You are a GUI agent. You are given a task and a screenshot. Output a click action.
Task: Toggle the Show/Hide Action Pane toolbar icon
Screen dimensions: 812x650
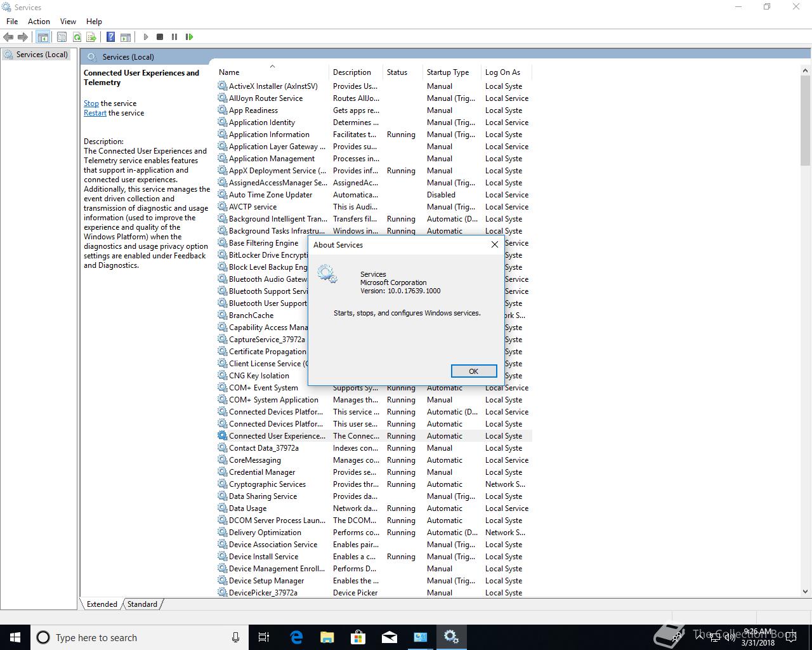126,37
